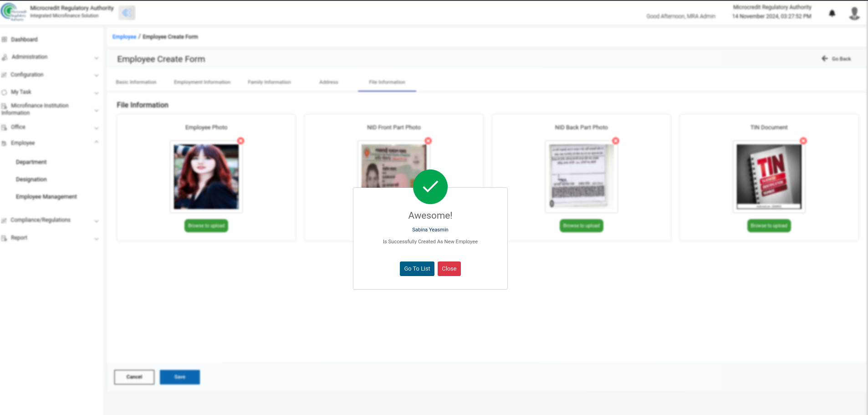Click 'Is Successfully Created As New Employee' text
Screen dimensions: 868x415
[x=430, y=241]
